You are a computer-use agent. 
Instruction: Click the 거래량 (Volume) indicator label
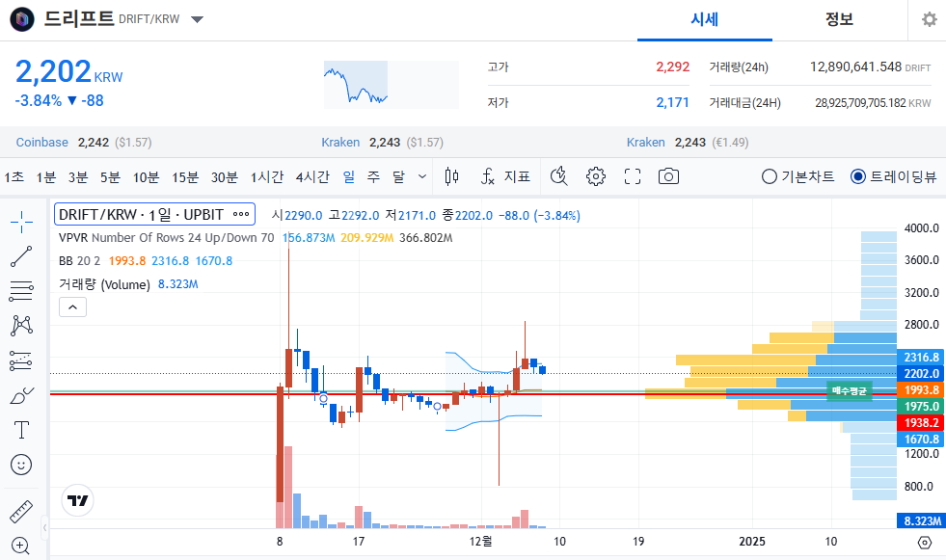(104, 284)
